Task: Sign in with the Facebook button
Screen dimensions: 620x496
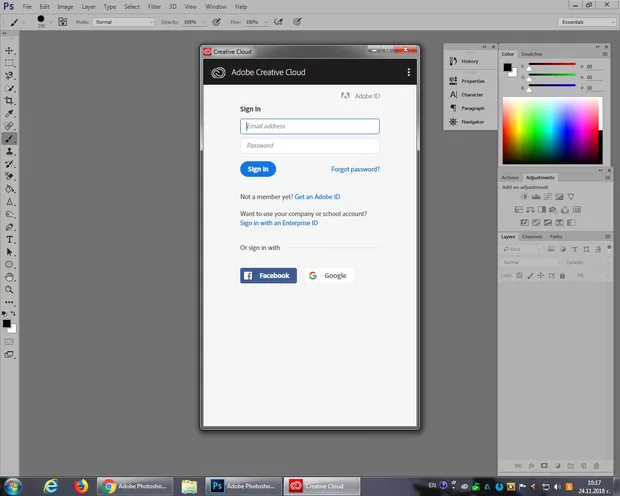Action: 268,275
